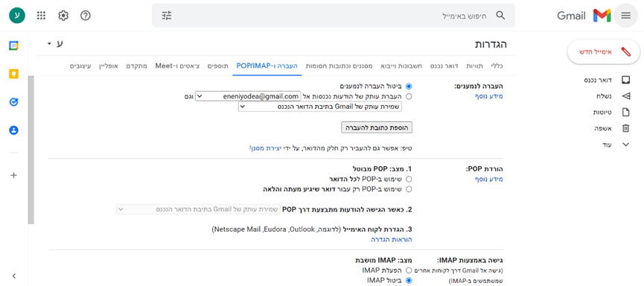Select ביטול העברה לנמענים radio button
Viewport: 644px width, 286px height.
point(409,86)
